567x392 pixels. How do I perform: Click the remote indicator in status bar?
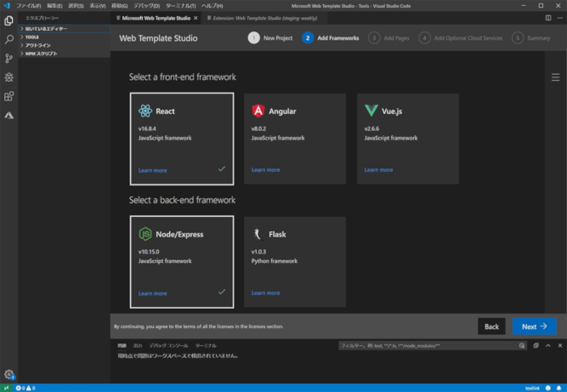(6, 388)
